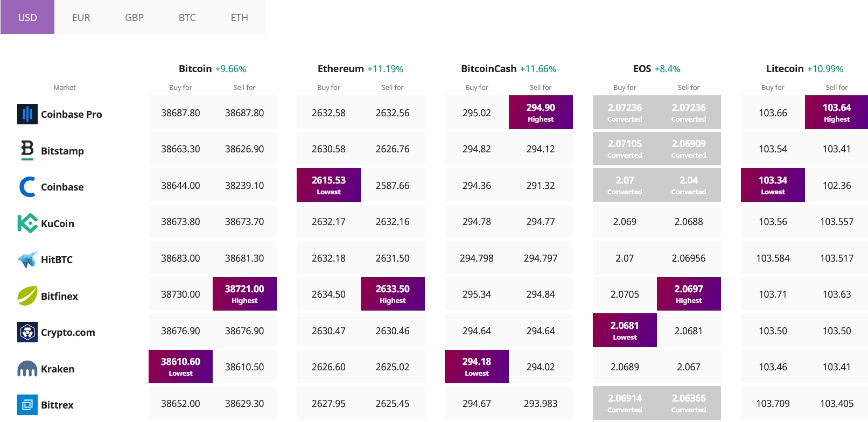This screenshot has height=422, width=868.
Task: Click the Kraken logo icon
Action: (27, 369)
